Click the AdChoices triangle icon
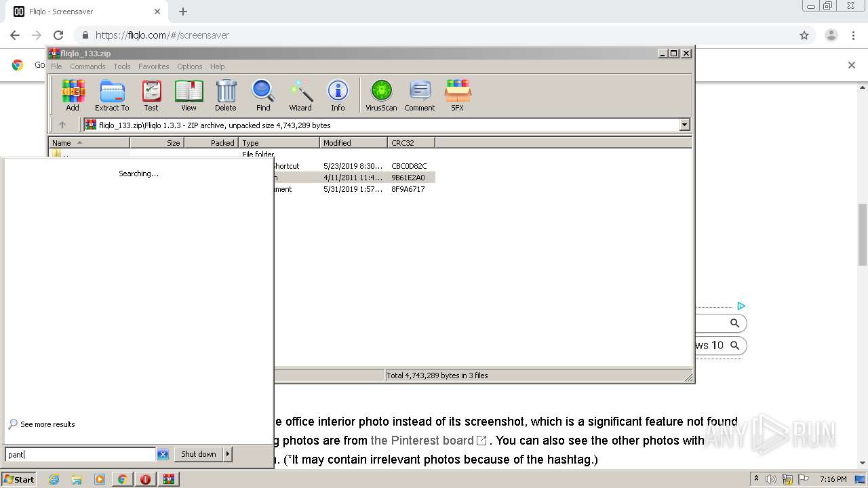 point(741,306)
